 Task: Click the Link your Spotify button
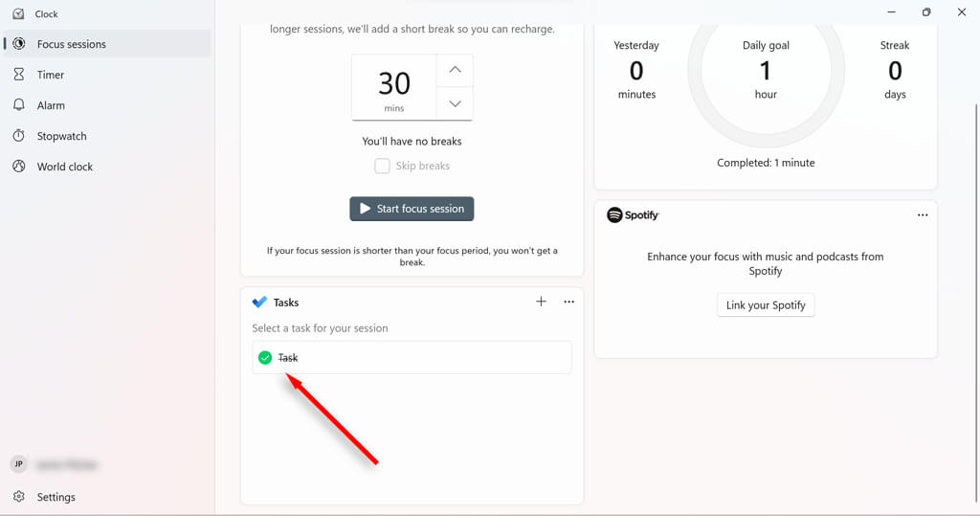[766, 305]
